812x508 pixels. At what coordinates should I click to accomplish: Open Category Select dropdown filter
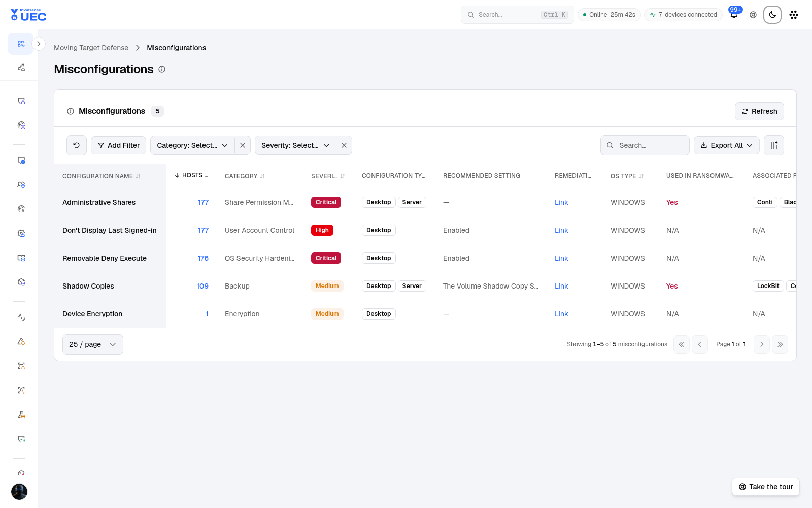pyautogui.click(x=192, y=145)
